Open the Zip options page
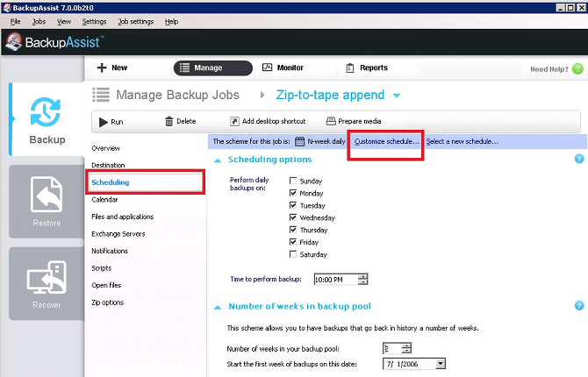 [108, 302]
